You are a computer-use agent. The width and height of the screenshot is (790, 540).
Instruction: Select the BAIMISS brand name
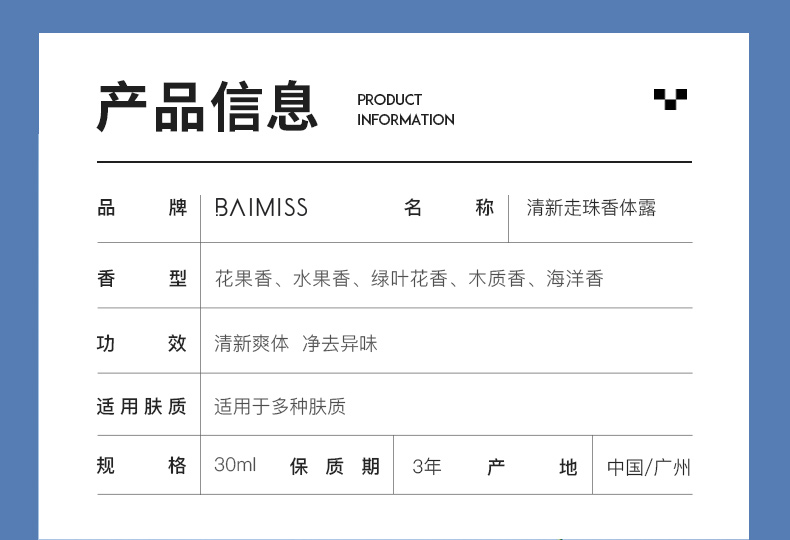pyautogui.click(x=261, y=208)
